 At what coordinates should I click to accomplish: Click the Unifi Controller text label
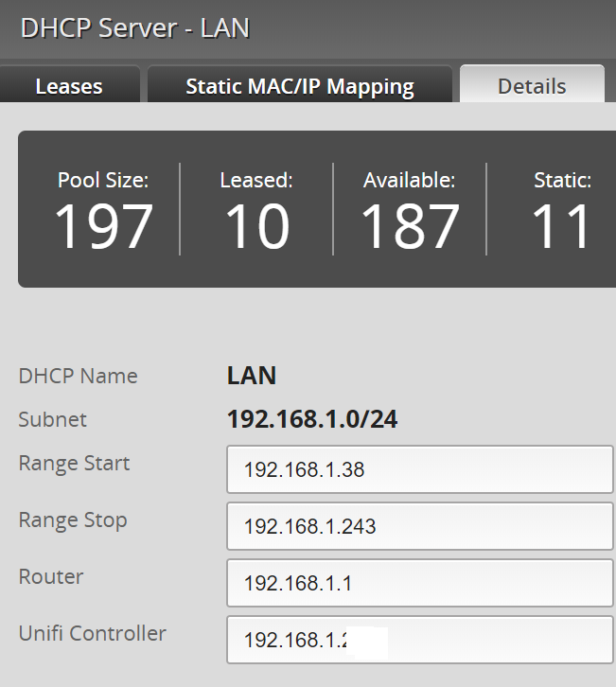point(92,633)
